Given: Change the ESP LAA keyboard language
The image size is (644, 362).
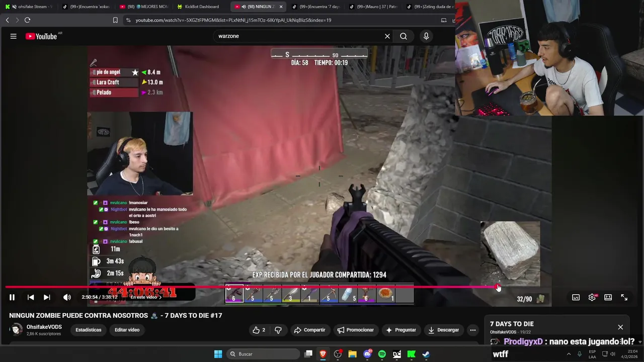Looking at the screenshot, I should click(x=592, y=354).
